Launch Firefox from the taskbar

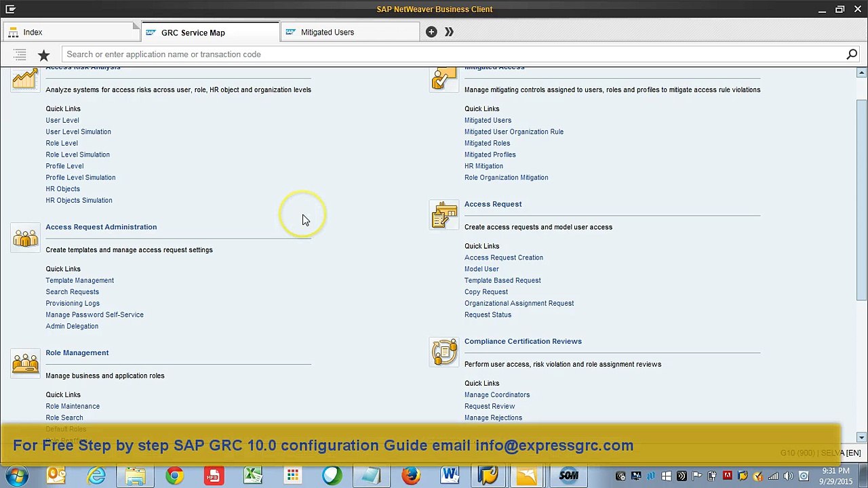coord(411,476)
